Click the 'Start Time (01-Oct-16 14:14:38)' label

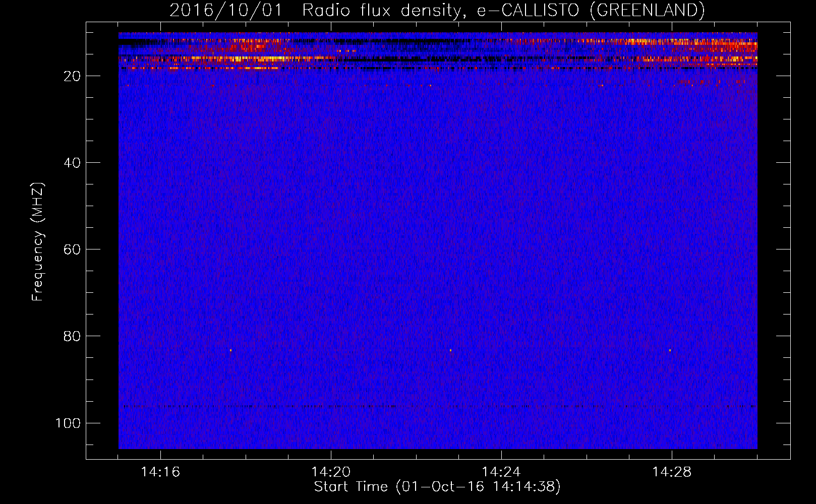437,487
